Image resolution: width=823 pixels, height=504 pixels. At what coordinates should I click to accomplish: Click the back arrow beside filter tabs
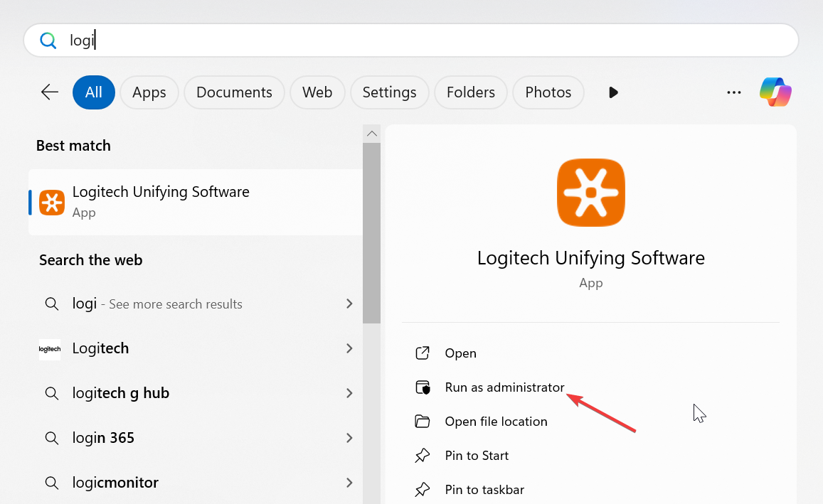coord(50,92)
